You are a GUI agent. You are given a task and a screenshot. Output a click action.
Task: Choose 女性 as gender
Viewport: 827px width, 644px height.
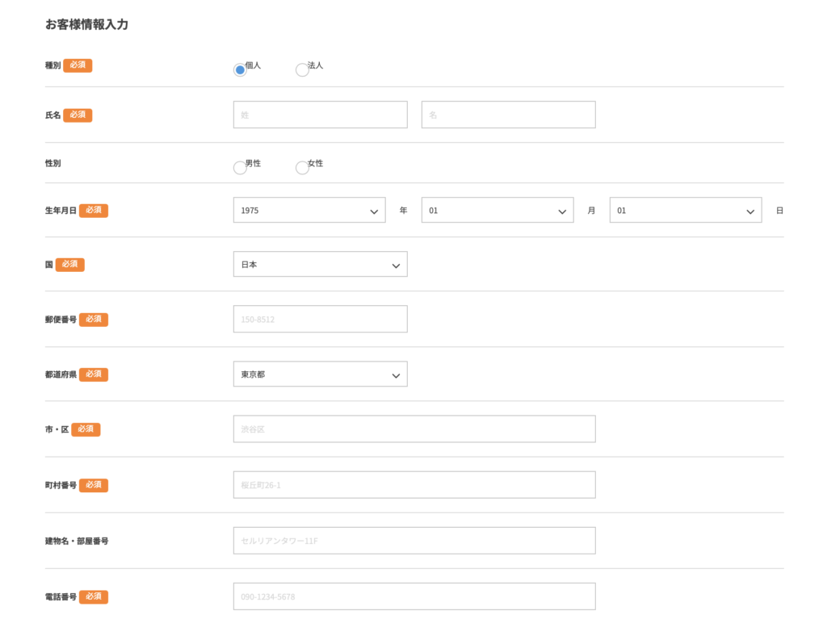tap(302, 167)
